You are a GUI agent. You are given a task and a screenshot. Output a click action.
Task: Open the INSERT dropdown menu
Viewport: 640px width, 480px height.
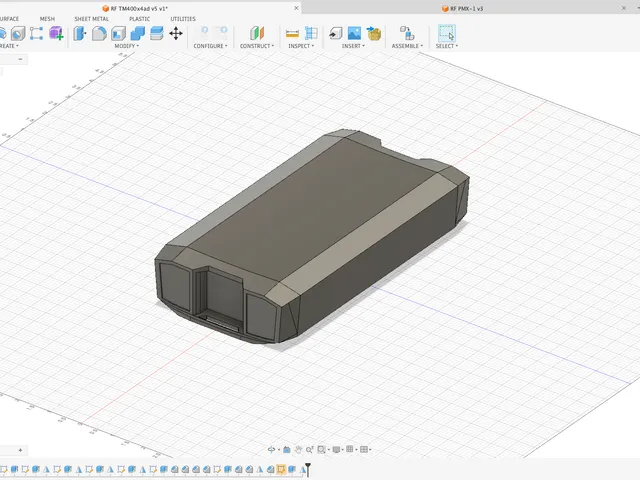353,46
